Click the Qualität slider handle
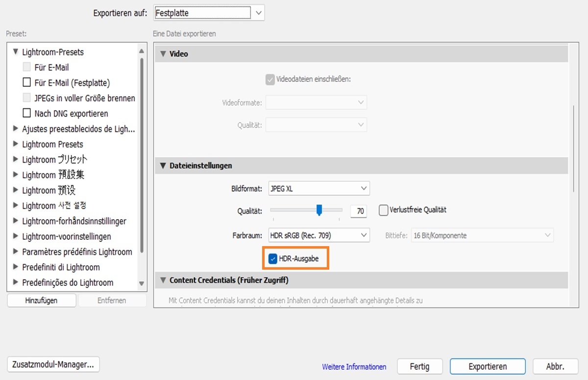 click(x=319, y=210)
